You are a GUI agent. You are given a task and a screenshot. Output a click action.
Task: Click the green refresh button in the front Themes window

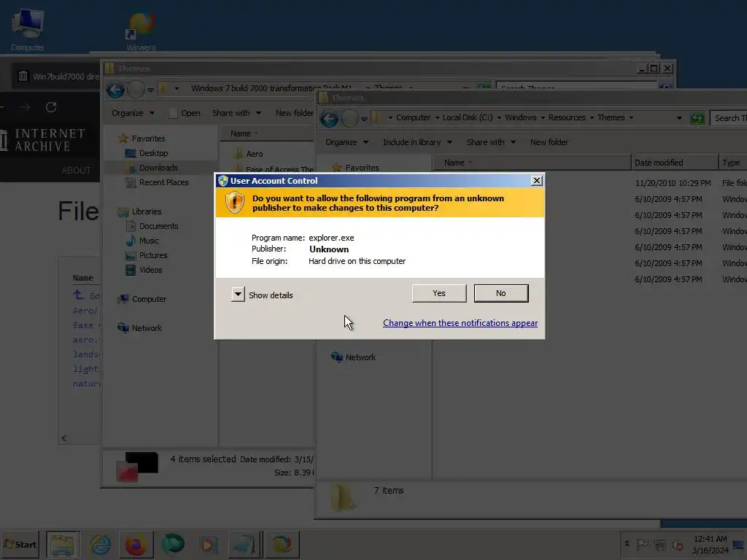point(697,118)
